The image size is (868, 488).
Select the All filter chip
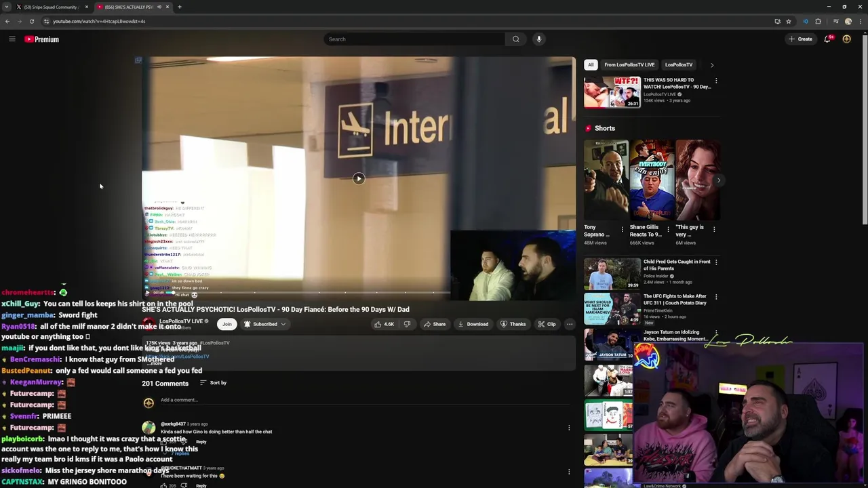click(591, 65)
